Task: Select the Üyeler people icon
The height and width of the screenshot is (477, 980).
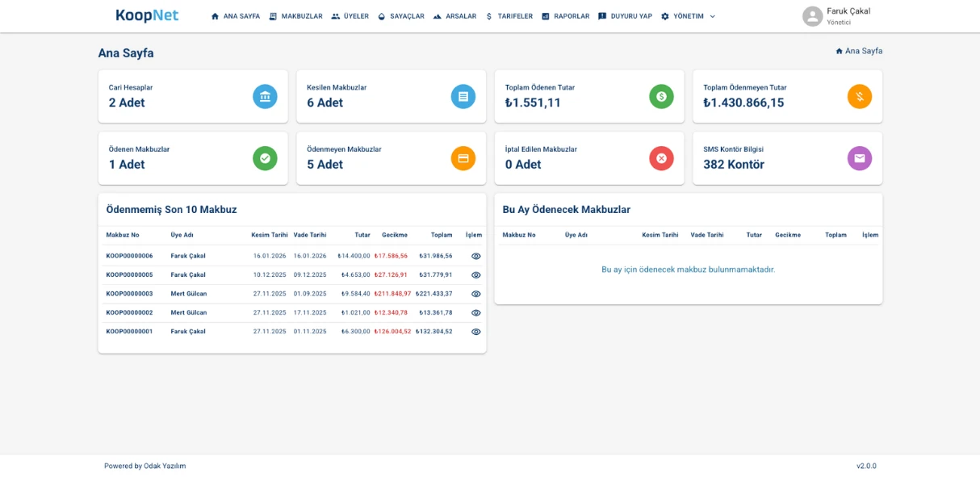Action: [334, 15]
